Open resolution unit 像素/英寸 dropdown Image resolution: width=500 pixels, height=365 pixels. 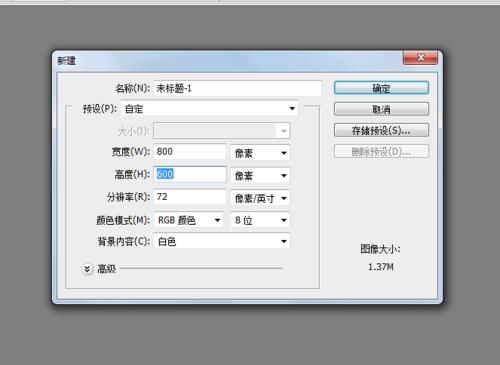(260, 198)
